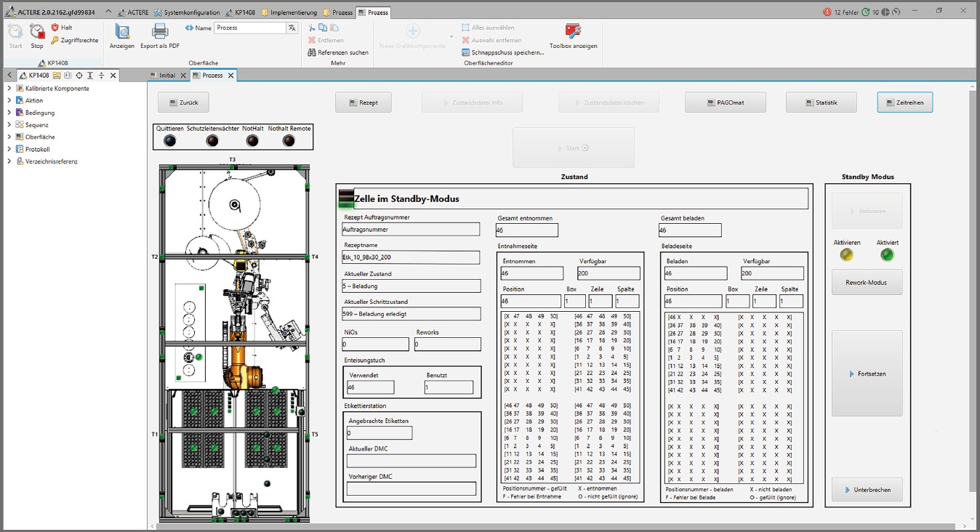
Task: Expand the Kalibrierte Komponente tree node
Action: [9, 89]
